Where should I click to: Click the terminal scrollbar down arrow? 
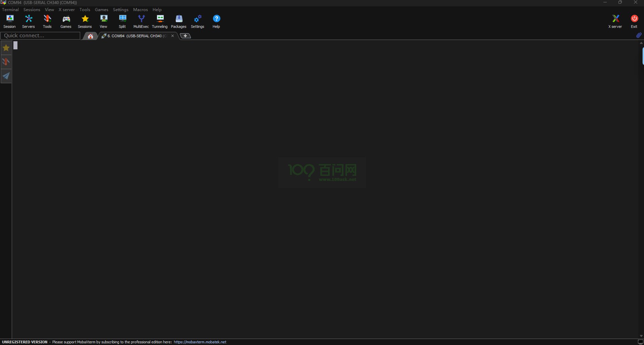[x=641, y=336]
